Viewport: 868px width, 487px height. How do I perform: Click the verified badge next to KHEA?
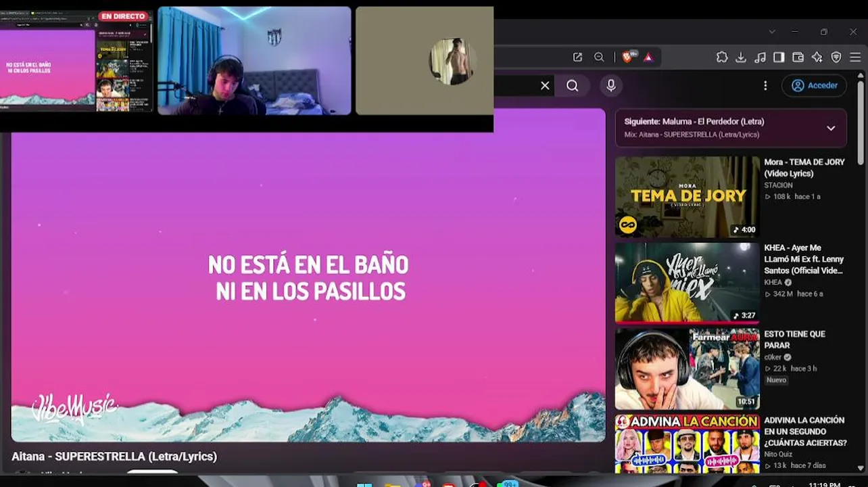click(788, 283)
